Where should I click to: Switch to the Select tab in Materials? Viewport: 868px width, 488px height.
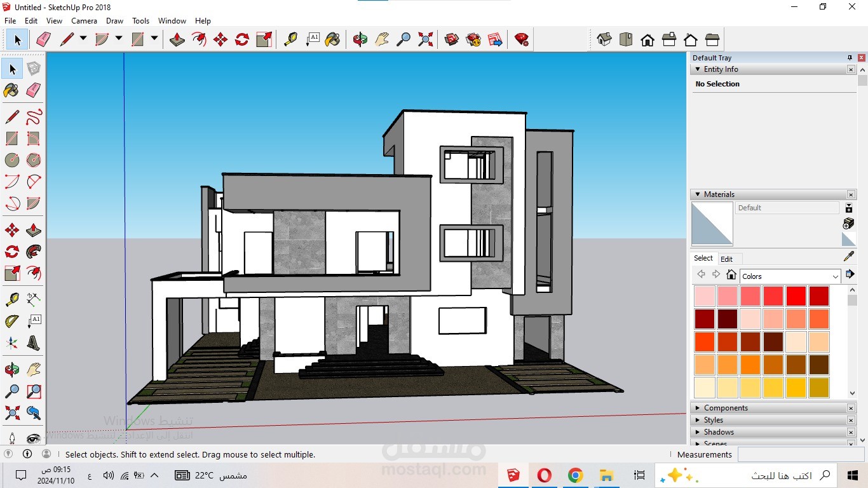click(x=703, y=258)
